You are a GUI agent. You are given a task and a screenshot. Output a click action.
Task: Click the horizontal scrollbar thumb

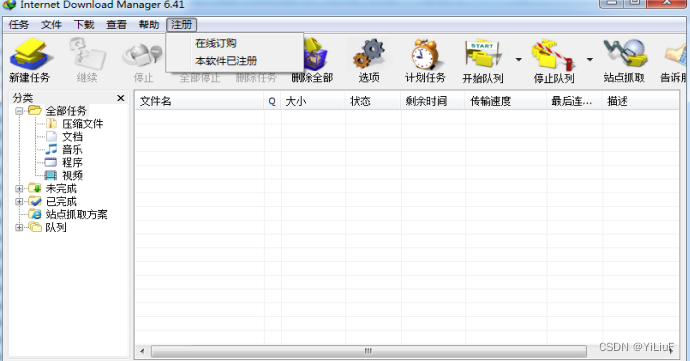[369, 351]
